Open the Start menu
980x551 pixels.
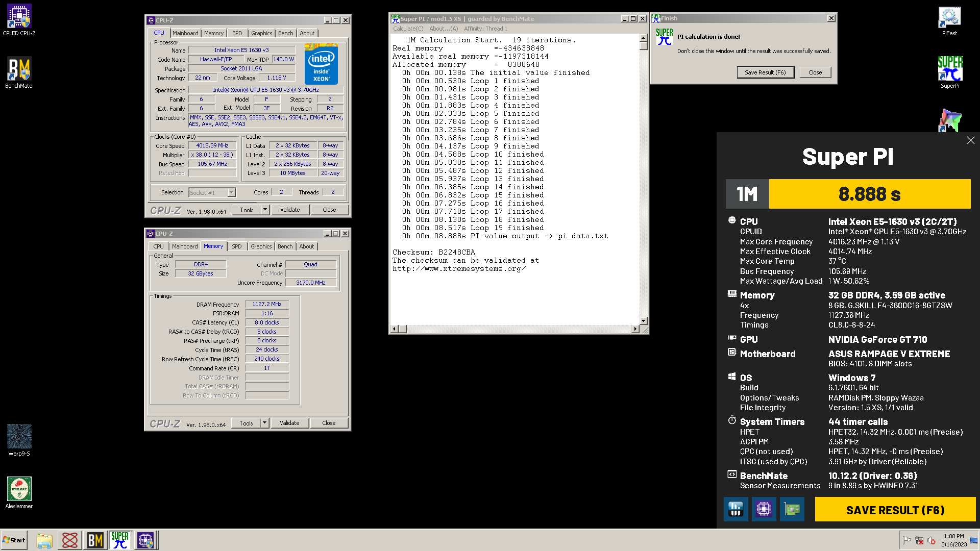(x=14, y=540)
